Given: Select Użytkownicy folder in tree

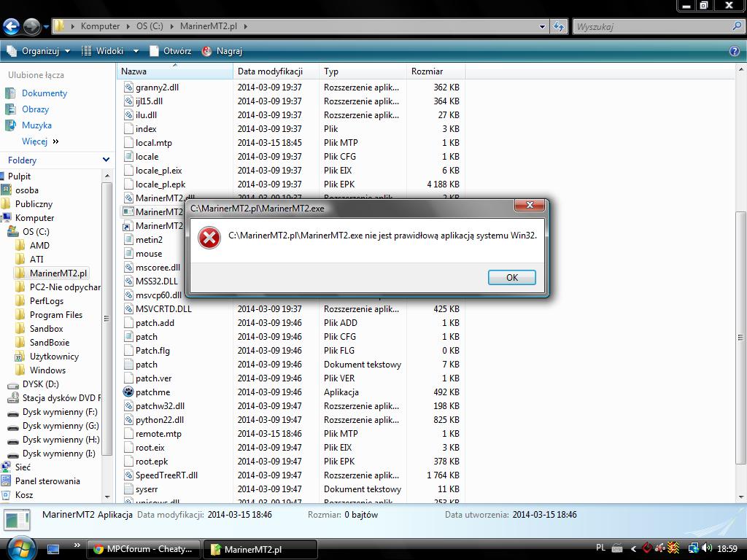Looking at the screenshot, I should pyautogui.click(x=54, y=356).
